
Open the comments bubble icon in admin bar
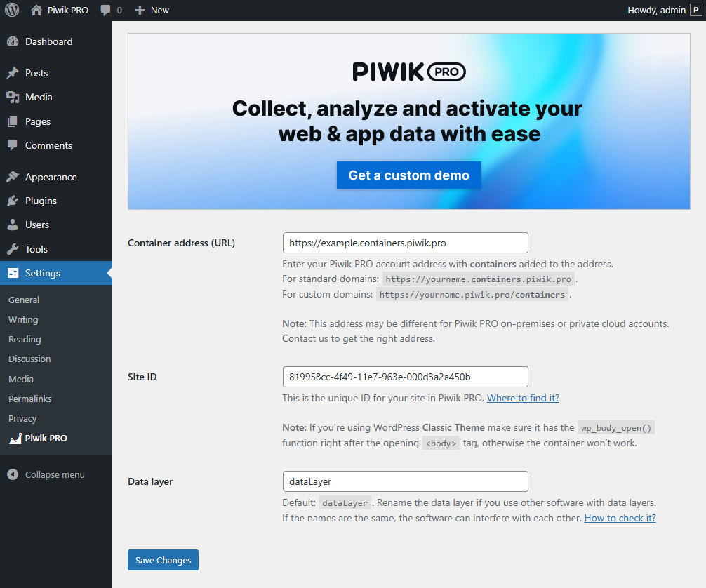105,11
